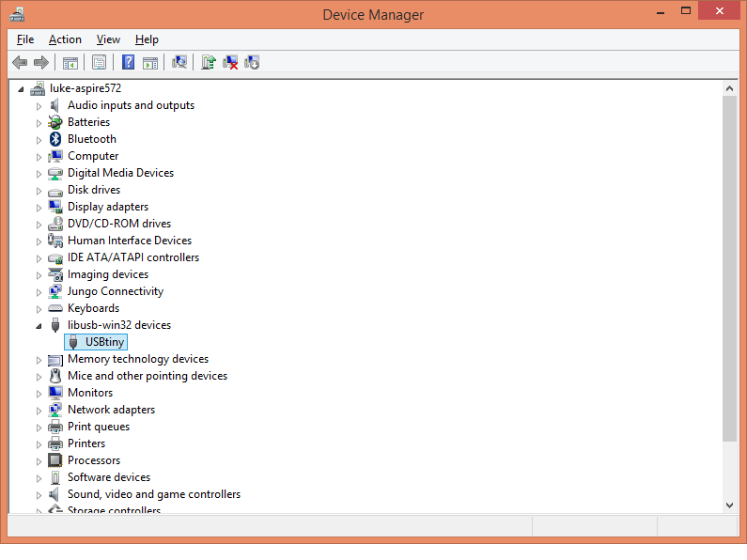This screenshot has height=560, width=747.
Task: Select the libusb-win32 devices label
Action: (119, 325)
